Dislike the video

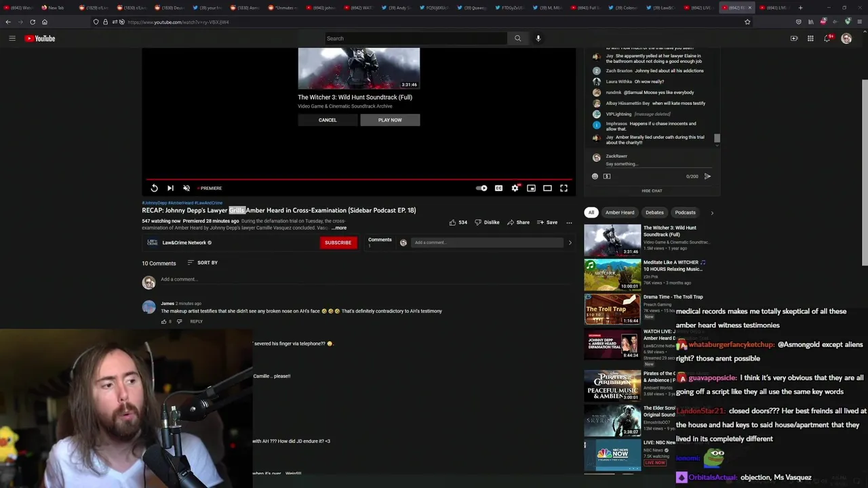[487, 222]
